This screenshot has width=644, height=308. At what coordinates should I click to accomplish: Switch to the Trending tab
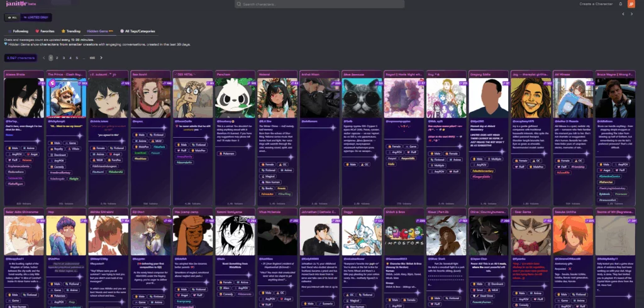pos(71,31)
